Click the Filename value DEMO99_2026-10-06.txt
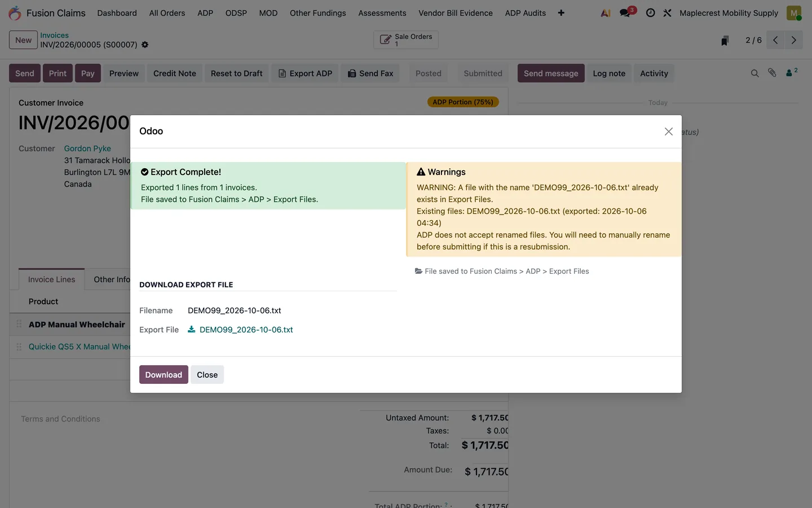Screen dimensions: 812x508 (x=235, y=310)
